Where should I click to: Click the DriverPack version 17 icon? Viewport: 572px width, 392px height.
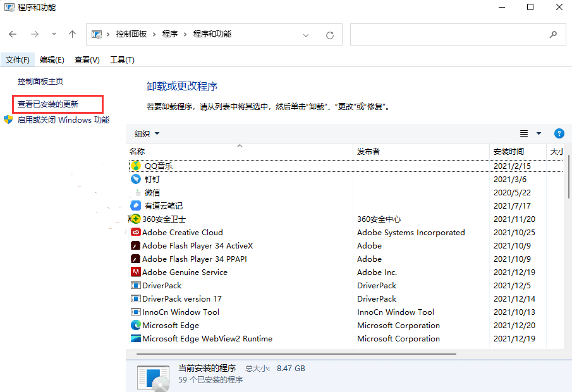pyautogui.click(x=136, y=298)
